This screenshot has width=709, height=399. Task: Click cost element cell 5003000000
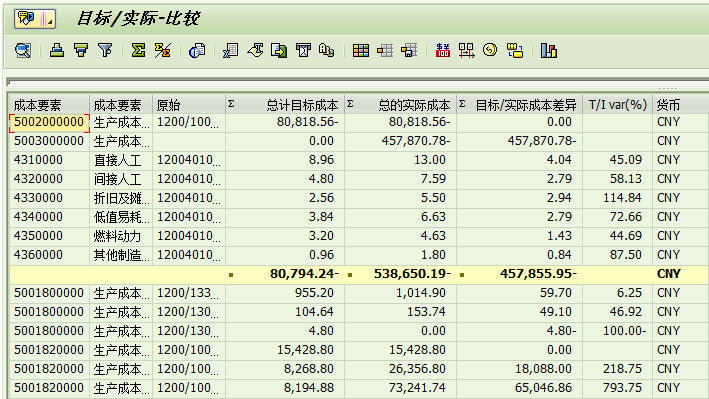[49, 141]
